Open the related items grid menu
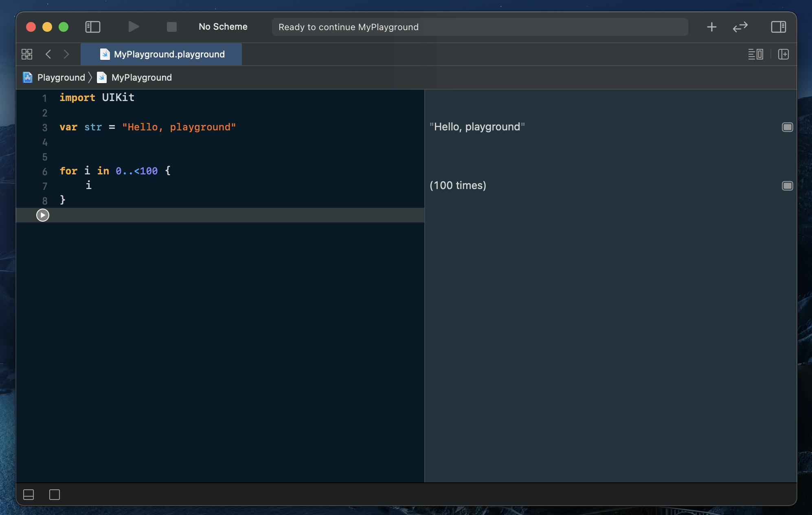 coord(27,54)
